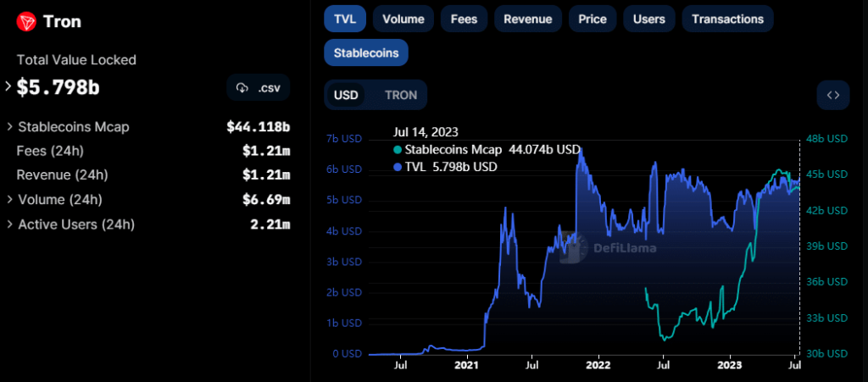Open the embed code icon button
The width and height of the screenshot is (868, 382).
(833, 95)
